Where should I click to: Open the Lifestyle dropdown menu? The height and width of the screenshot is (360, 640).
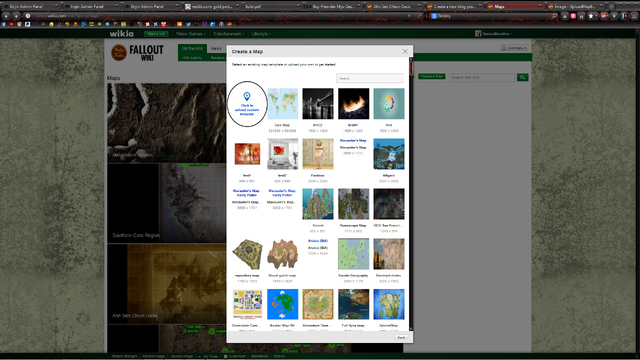point(261,34)
